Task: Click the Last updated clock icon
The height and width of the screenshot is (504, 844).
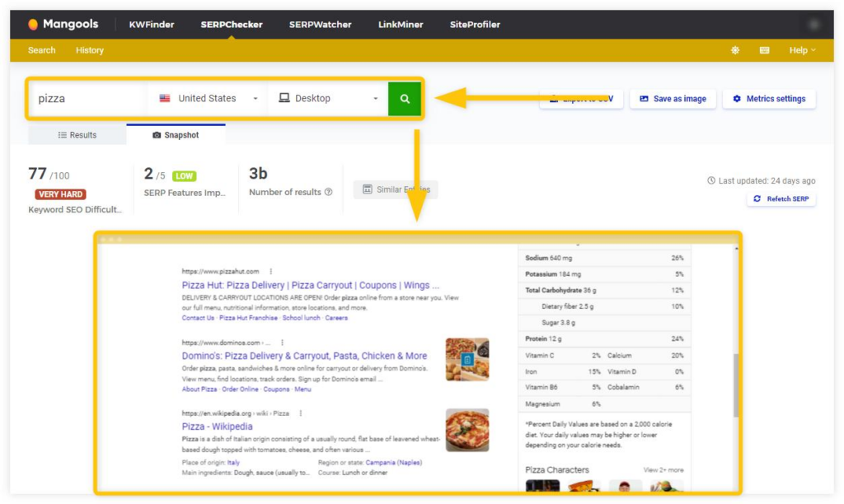Action: point(711,180)
